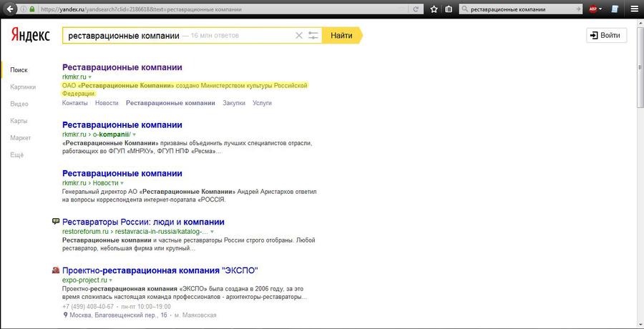Open the Ещё sidebar menu
The image size is (644, 329).
[17, 154]
